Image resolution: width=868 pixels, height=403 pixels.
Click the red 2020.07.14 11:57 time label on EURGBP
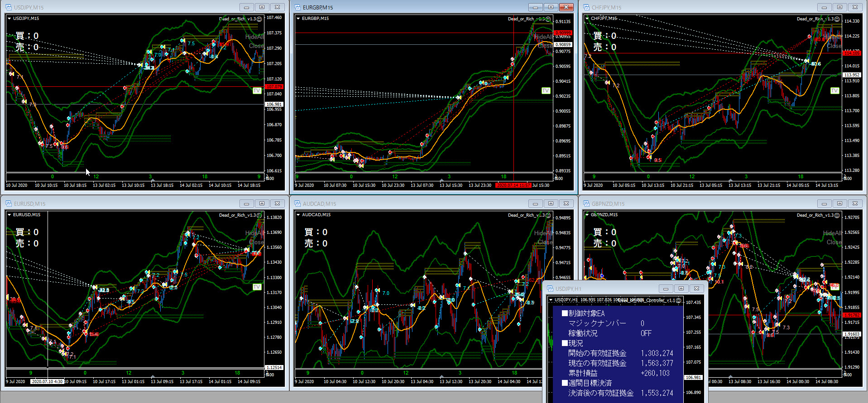[x=513, y=185]
